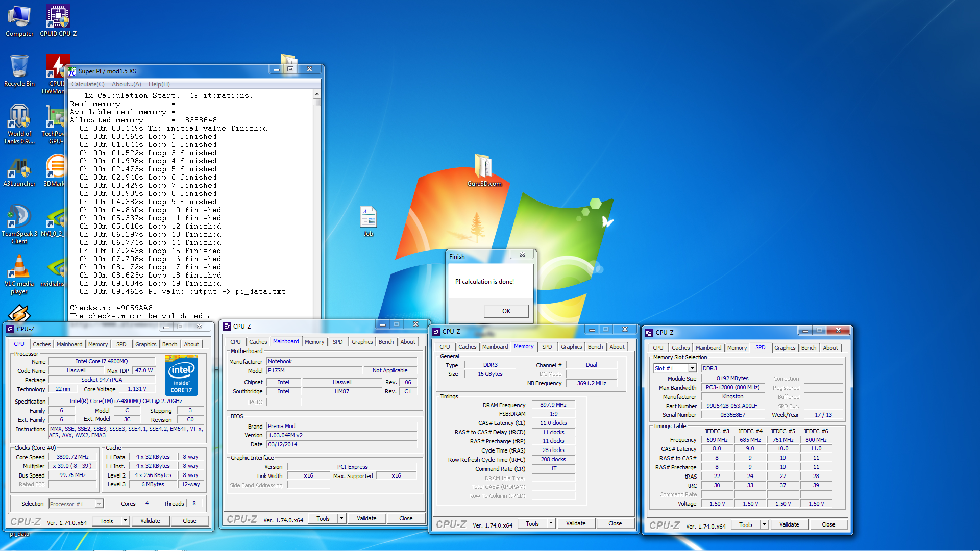
Task: Open the nvidiaInspector desktop shortcut
Action: [53, 271]
